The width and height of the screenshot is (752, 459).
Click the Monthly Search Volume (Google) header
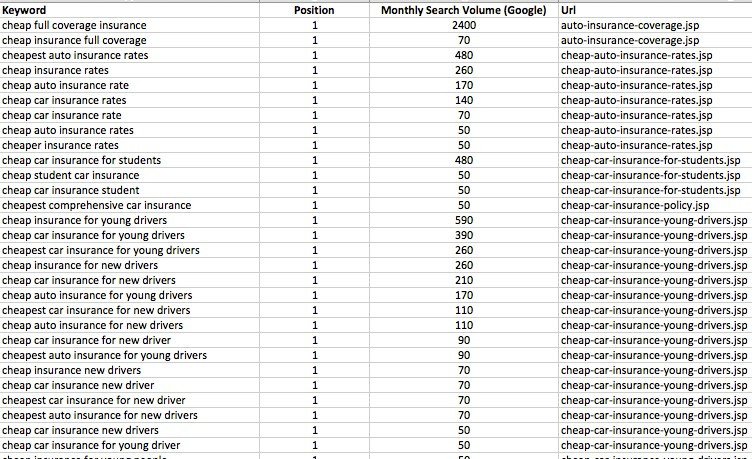pyautogui.click(x=464, y=10)
